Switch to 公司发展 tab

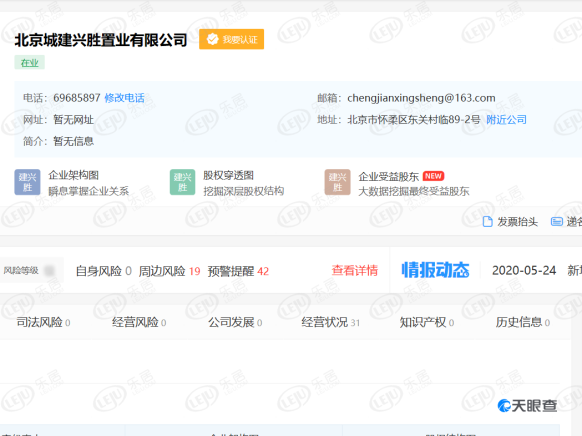pyautogui.click(x=235, y=322)
